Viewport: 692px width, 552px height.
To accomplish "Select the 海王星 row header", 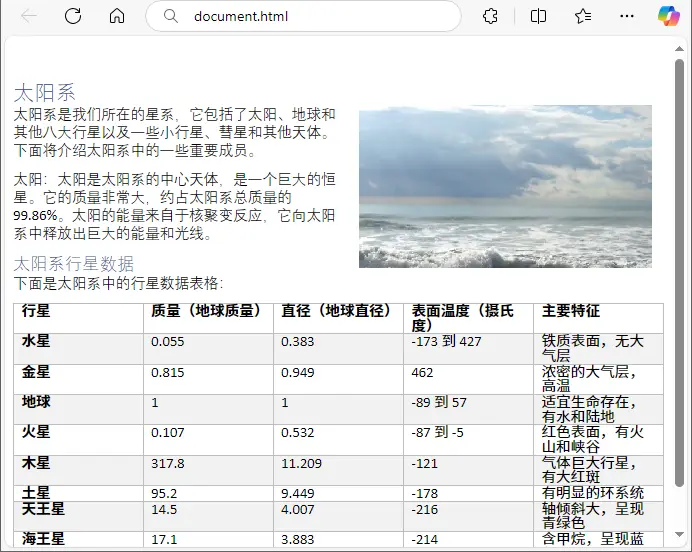I will coord(43,539).
